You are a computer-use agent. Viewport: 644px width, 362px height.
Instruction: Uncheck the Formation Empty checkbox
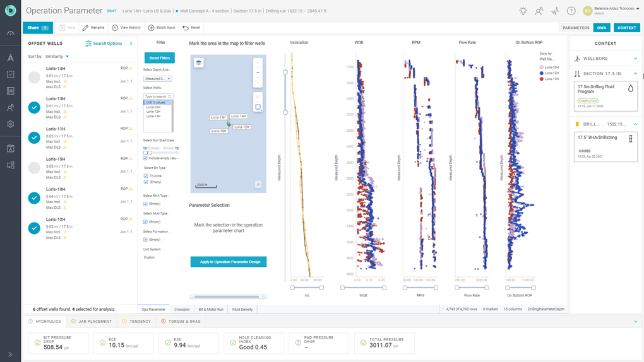pos(145,239)
